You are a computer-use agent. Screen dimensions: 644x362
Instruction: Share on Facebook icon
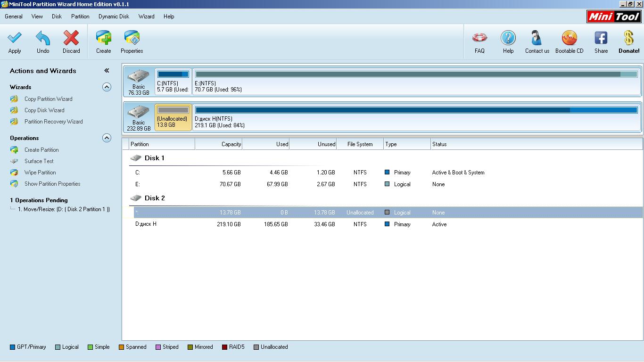coord(601,38)
